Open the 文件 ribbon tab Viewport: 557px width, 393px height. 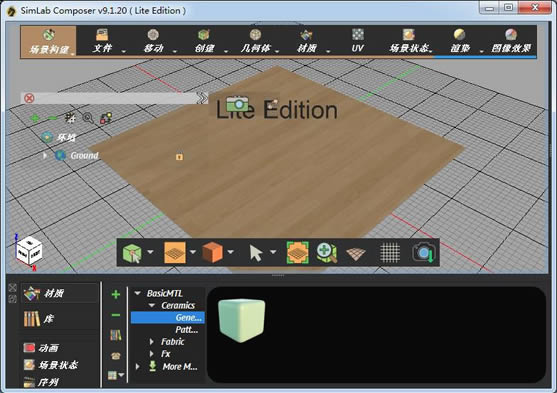[102, 41]
